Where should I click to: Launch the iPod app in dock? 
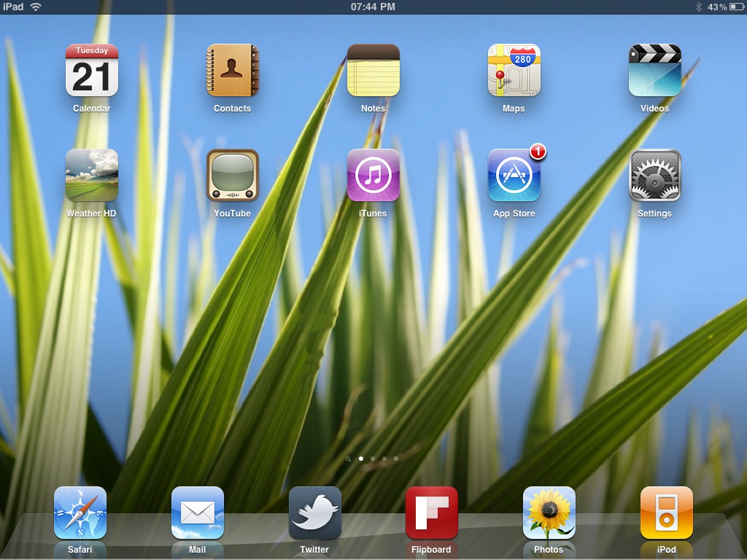[x=667, y=513]
